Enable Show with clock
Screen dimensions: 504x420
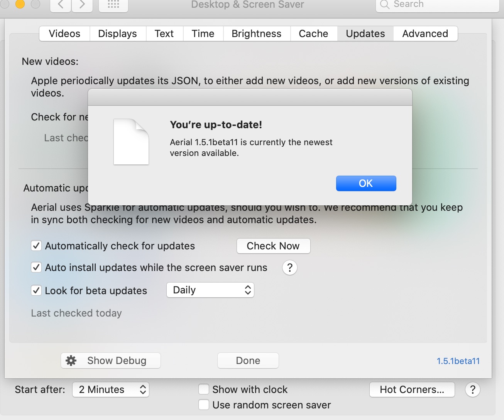coord(204,390)
